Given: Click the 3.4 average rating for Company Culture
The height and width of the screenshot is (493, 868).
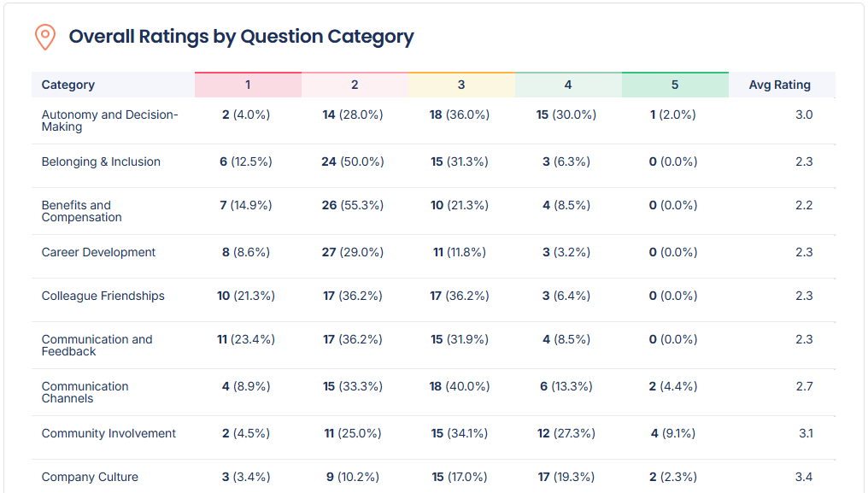Looking at the screenshot, I should (803, 477).
